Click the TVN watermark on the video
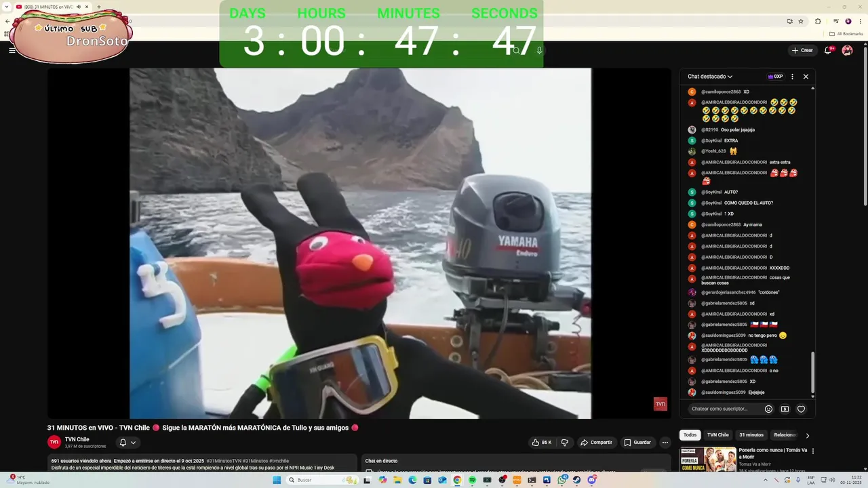This screenshot has width=868, height=488. (660, 404)
